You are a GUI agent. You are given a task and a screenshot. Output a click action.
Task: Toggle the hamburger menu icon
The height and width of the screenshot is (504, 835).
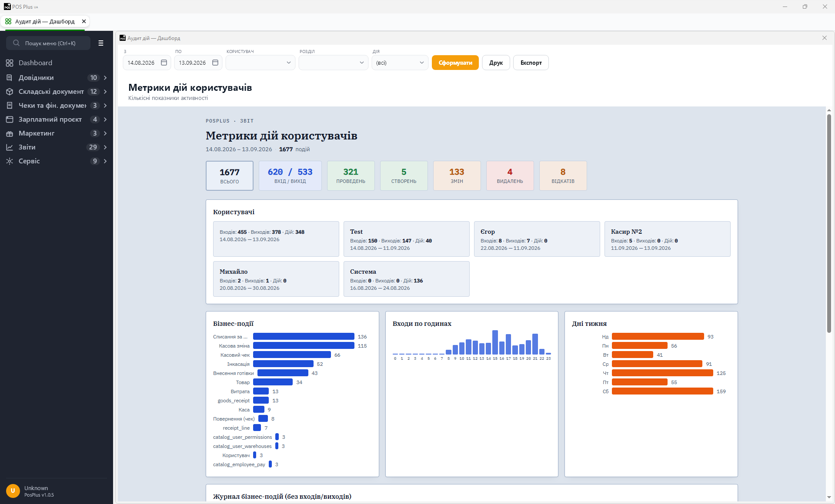(x=101, y=43)
